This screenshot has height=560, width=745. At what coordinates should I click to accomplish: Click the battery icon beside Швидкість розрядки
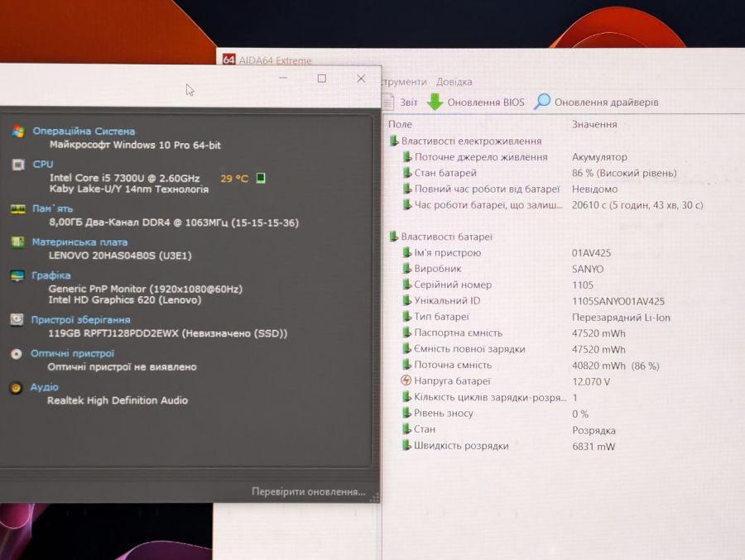click(406, 445)
